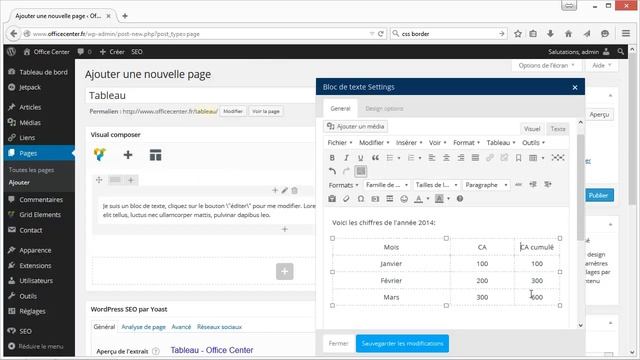Switch editor to Texte mode
Viewport: 640px width, 360px height.
point(558,129)
